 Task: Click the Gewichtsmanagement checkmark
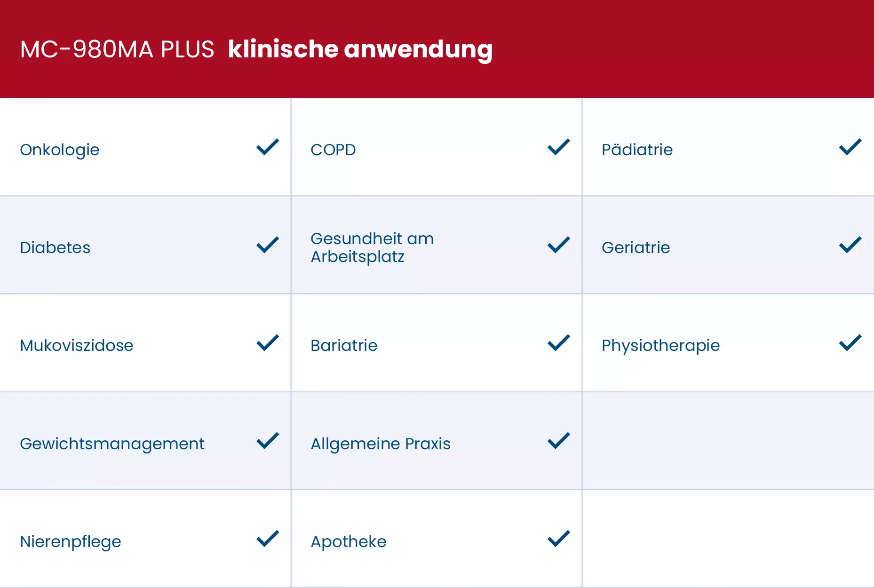(268, 441)
